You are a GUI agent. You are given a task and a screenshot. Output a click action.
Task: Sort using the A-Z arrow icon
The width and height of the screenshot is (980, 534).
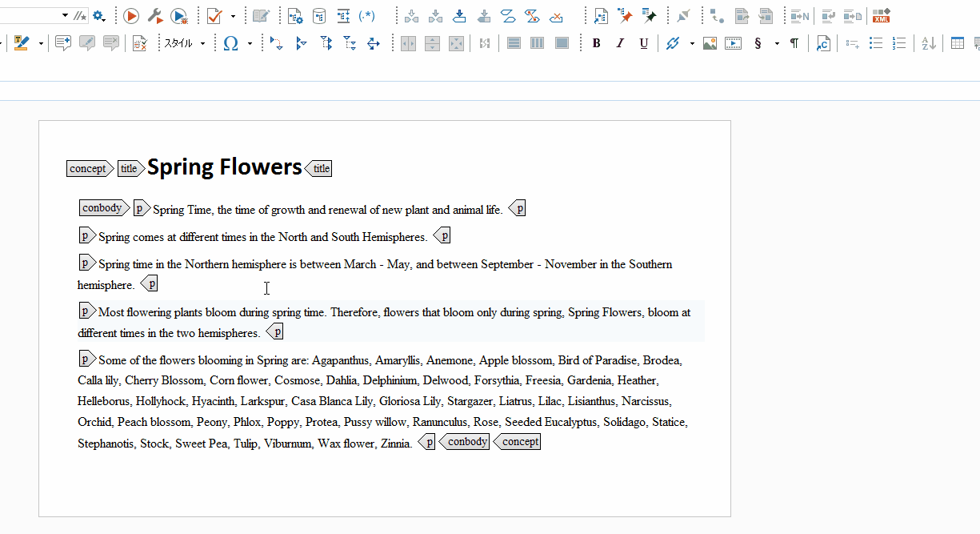[x=929, y=43]
